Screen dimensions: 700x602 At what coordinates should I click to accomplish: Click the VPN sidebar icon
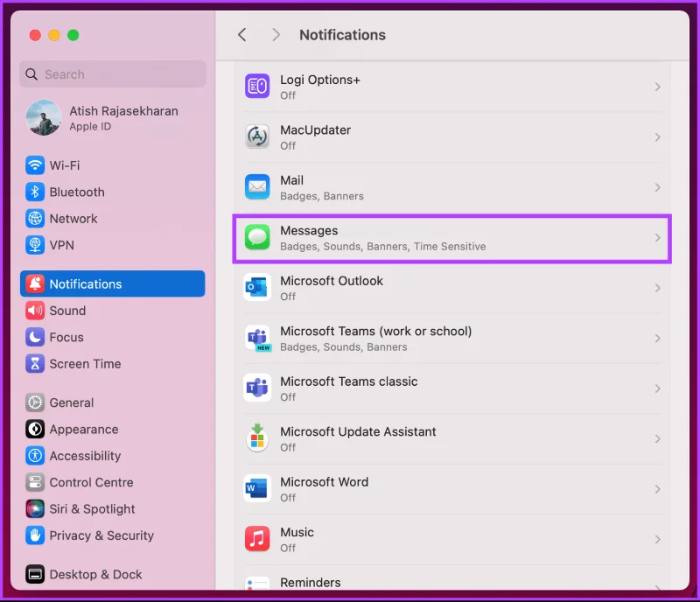(35, 245)
